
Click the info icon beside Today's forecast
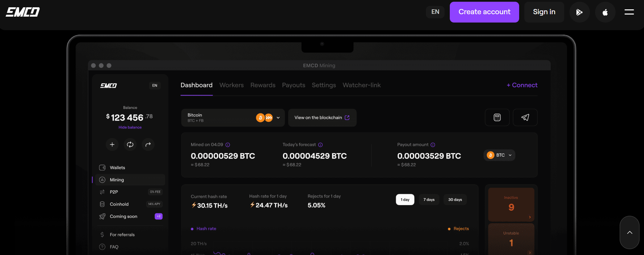pos(320,145)
